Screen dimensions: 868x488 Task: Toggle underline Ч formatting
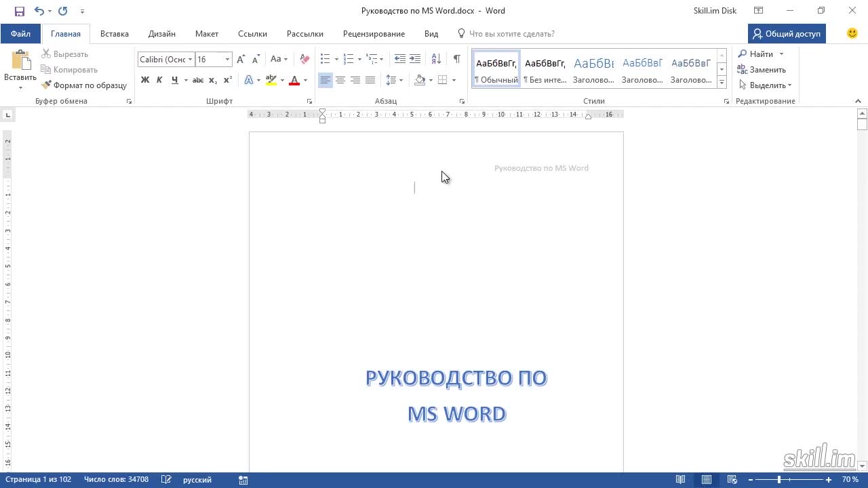point(175,80)
